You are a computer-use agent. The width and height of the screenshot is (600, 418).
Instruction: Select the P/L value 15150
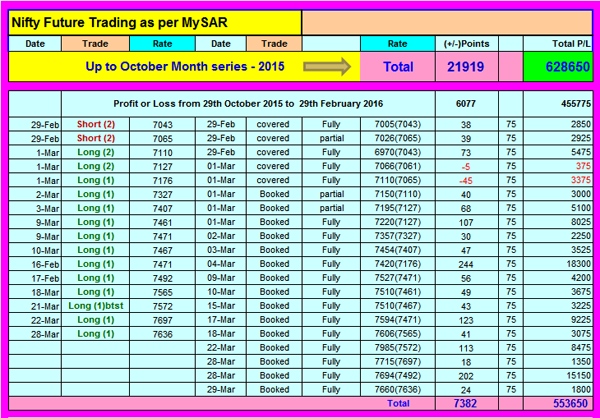(x=558, y=376)
